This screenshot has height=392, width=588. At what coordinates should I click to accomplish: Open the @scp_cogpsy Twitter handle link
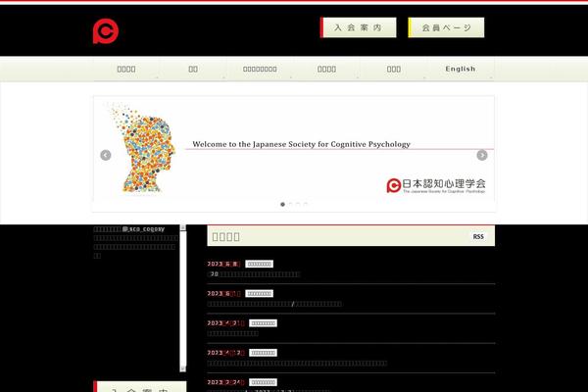(143, 228)
